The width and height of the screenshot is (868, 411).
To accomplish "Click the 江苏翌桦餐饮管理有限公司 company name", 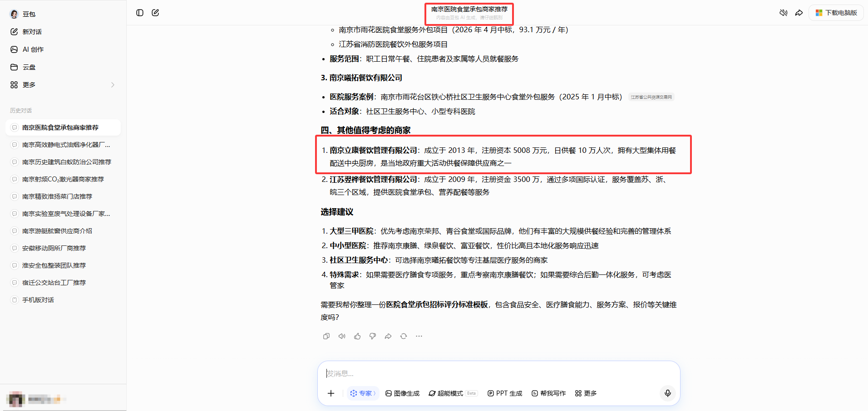I will [373, 179].
